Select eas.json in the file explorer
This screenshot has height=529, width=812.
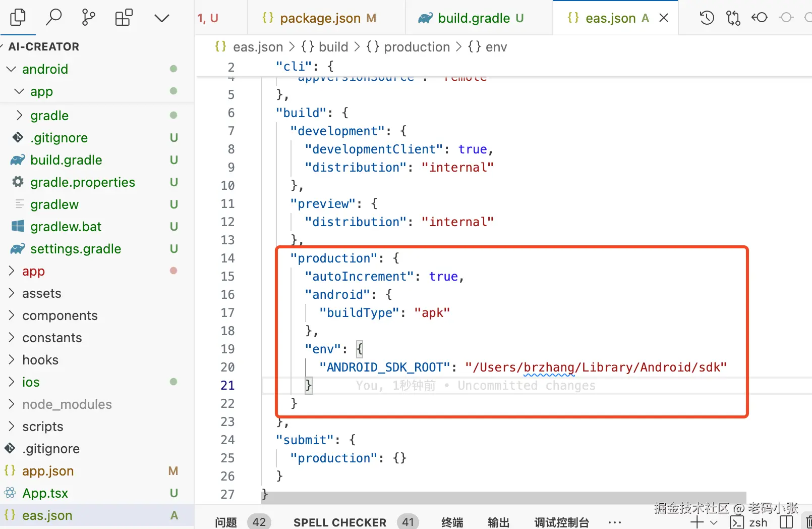click(97, 515)
